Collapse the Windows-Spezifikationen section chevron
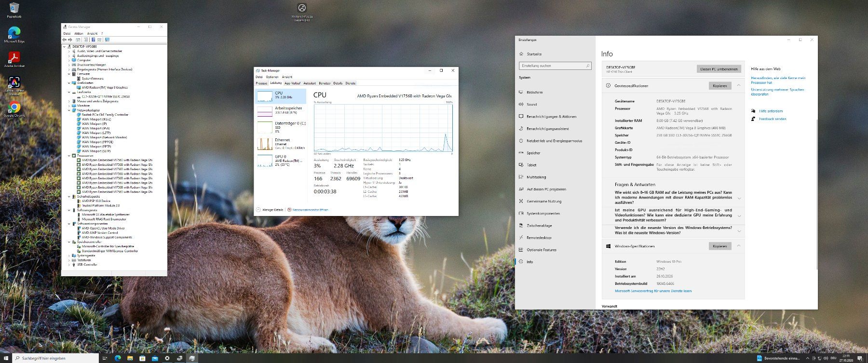The height and width of the screenshot is (363, 868). [x=738, y=246]
